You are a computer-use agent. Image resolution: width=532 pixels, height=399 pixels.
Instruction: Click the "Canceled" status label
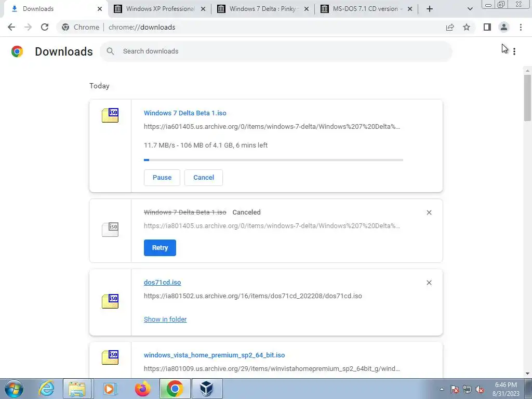tap(246, 212)
